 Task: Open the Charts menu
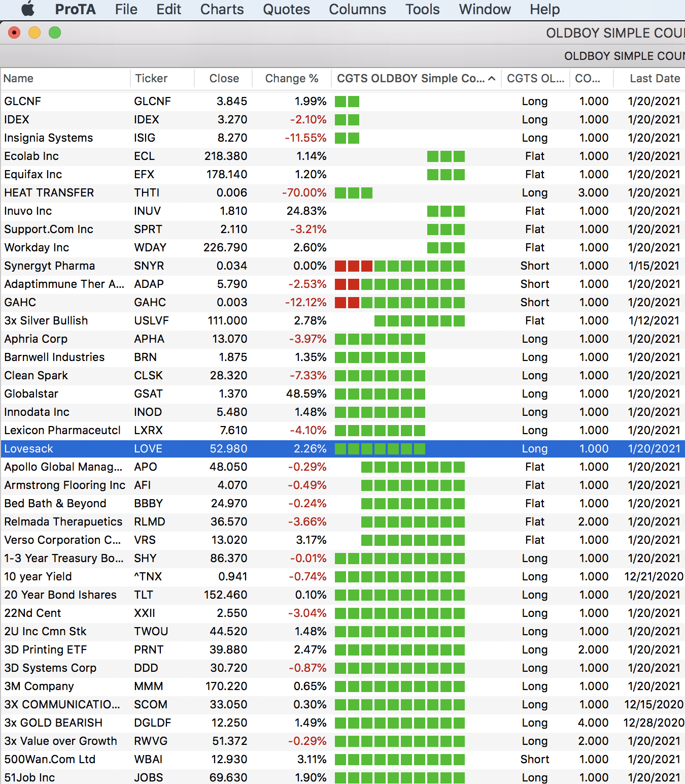tap(222, 9)
